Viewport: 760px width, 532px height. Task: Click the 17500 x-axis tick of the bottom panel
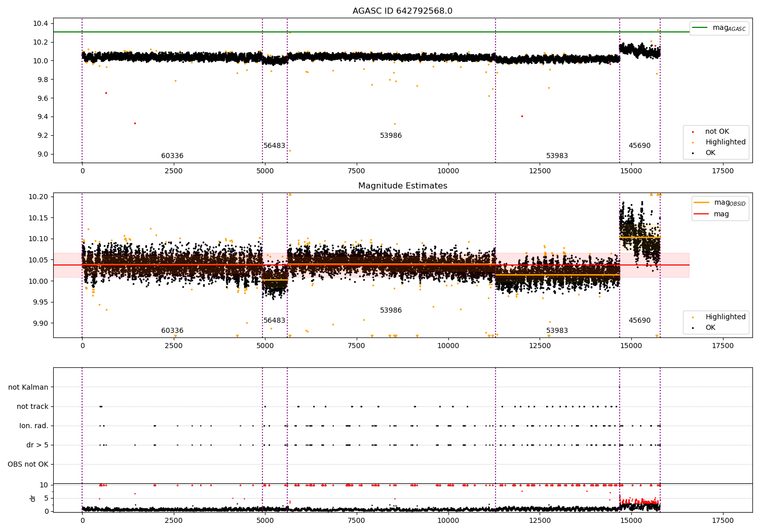click(x=723, y=520)
